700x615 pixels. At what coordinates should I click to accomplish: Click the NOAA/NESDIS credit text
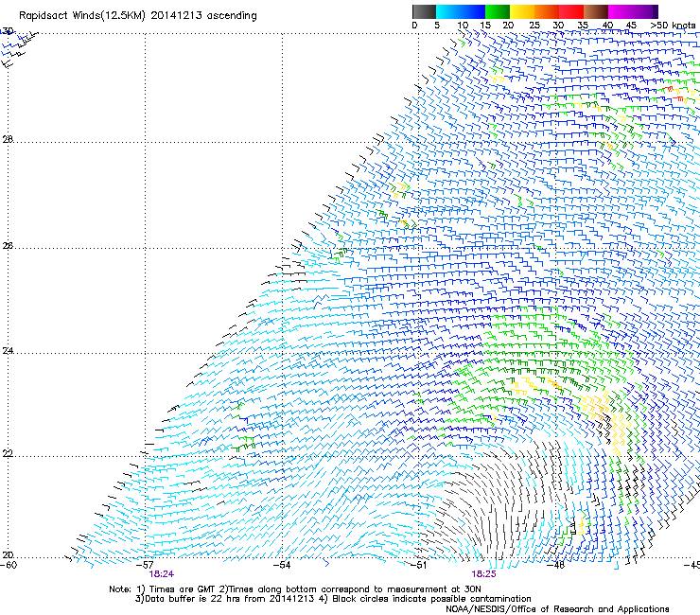point(557,609)
